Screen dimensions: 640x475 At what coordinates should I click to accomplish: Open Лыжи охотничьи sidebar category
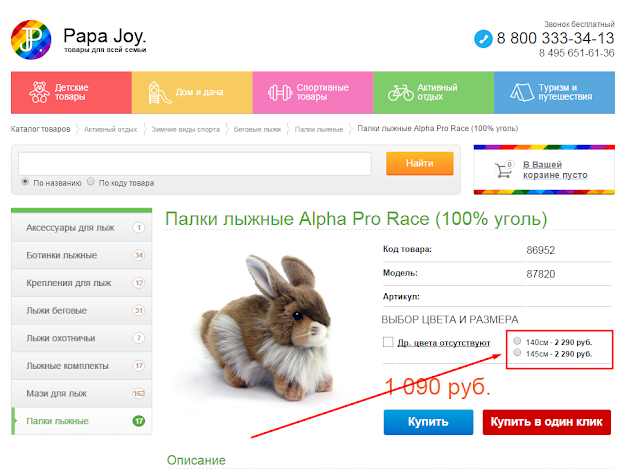coord(82,338)
